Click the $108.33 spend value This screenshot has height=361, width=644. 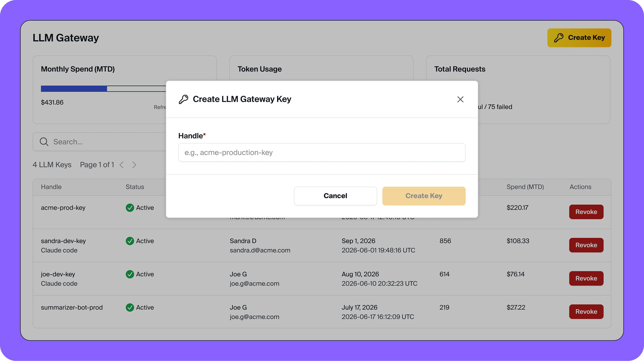coord(518,241)
